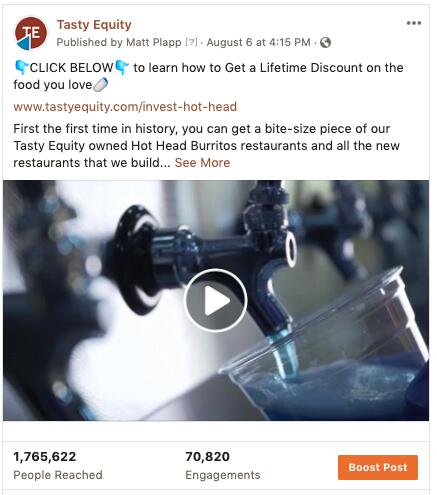This screenshot has height=495, width=437.
Task: Open the Tasty Equity TE profile picture
Action: (x=31, y=33)
